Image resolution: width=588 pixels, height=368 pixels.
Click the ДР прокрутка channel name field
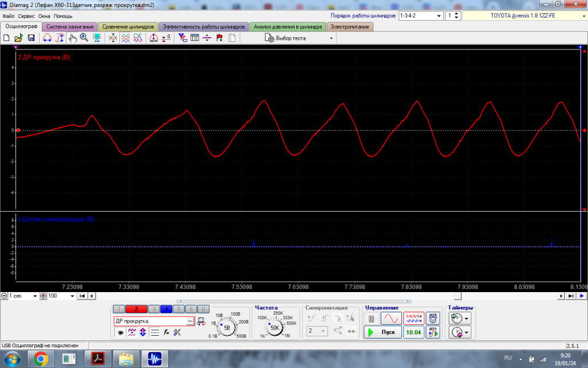click(150, 321)
